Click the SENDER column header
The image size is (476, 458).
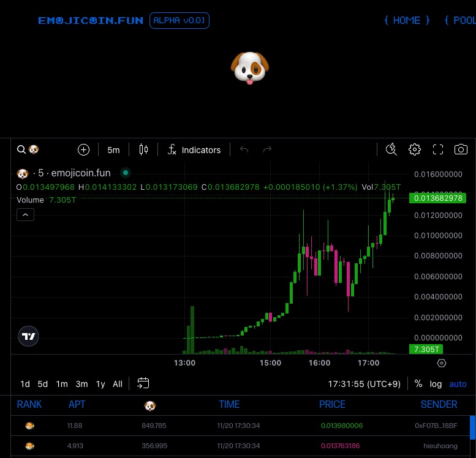[439, 404]
